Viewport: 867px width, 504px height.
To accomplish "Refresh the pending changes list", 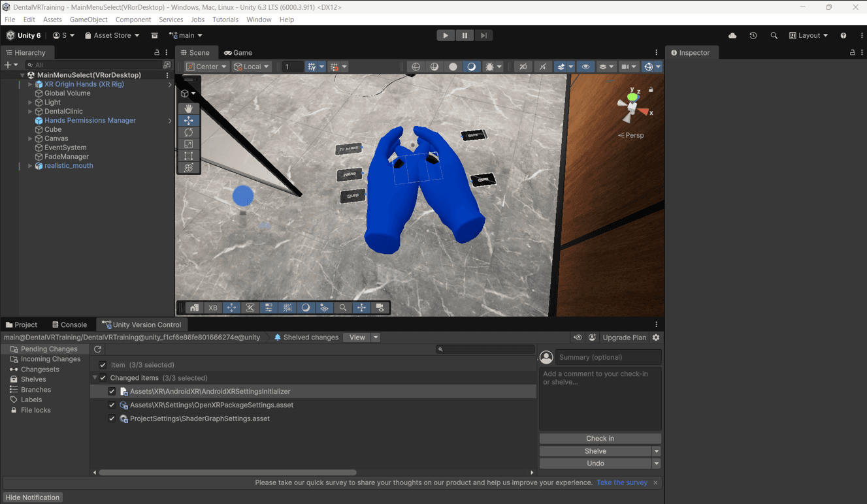I will (x=97, y=349).
